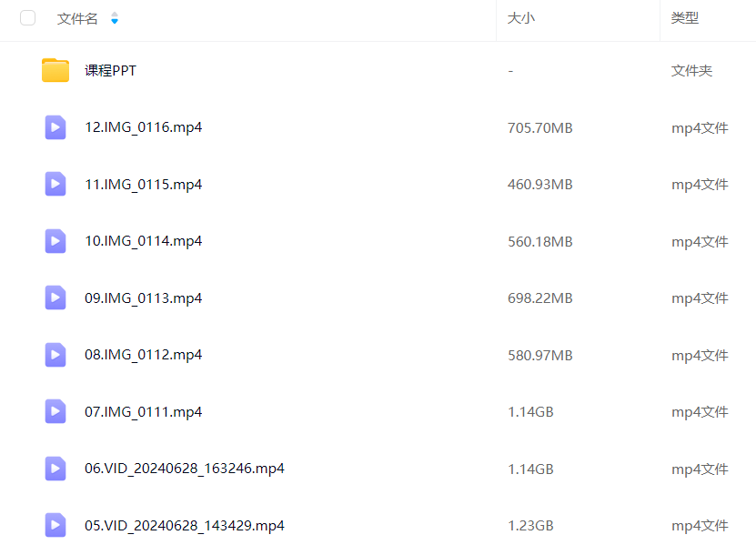Screen dimensions: 756x555
Task: Open file 06.VID_20240628_163246.mp4
Action: tap(185, 469)
